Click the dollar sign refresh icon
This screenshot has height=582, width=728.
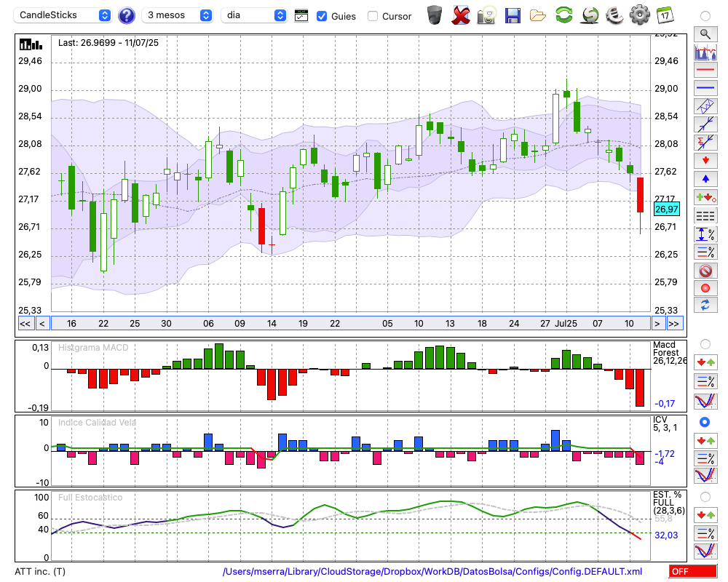tap(590, 15)
